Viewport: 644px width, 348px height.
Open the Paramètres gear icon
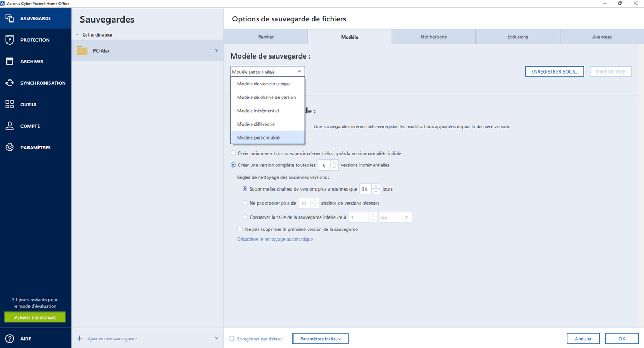(x=10, y=147)
